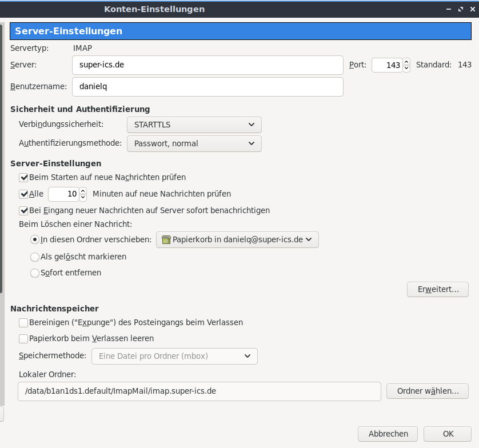Open the Authentifizierungsmethode dropdown
The height and width of the screenshot is (448, 479).
point(194,143)
